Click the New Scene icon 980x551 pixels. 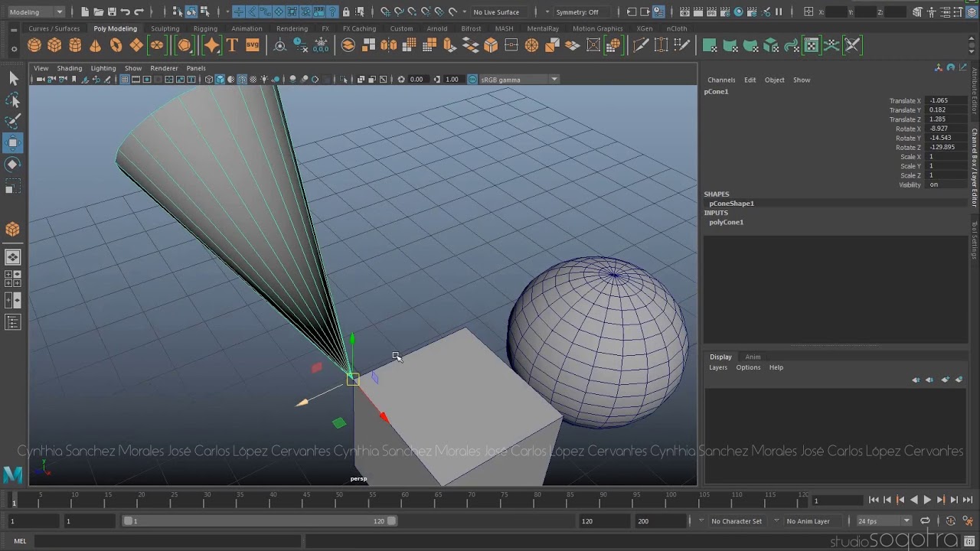point(85,11)
